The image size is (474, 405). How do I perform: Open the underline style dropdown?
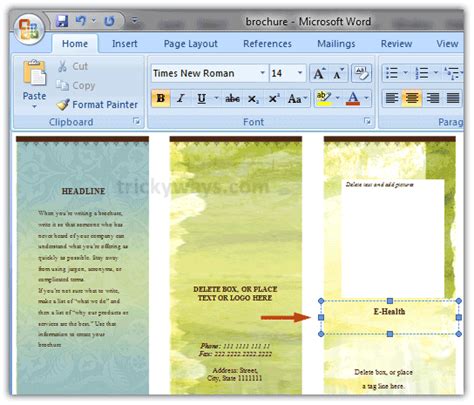click(x=216, y=98)
